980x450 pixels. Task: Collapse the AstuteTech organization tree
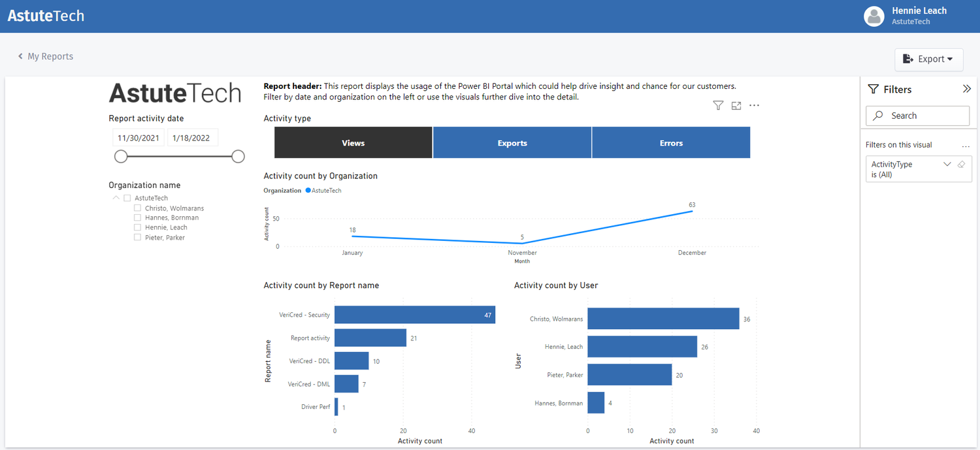coord(116,197)
